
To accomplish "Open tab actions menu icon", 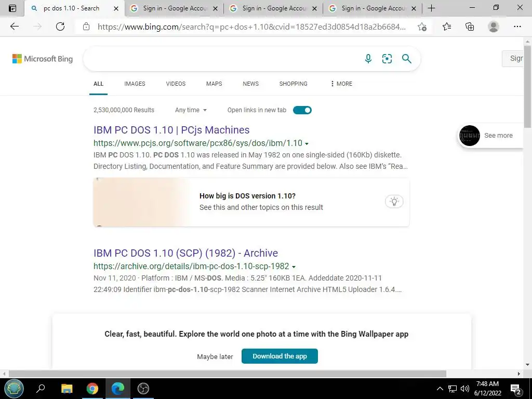I will (12, 8).
